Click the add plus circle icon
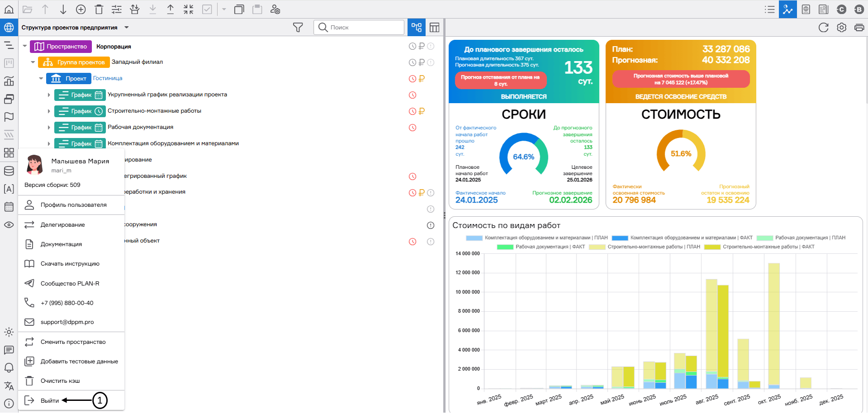 (x=81, y=10)
